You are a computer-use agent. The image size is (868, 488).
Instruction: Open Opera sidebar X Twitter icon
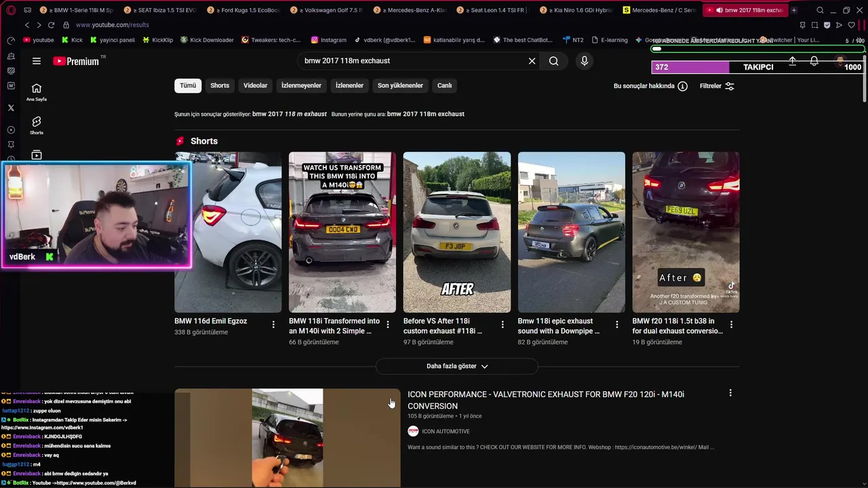[x=11, y=108]
